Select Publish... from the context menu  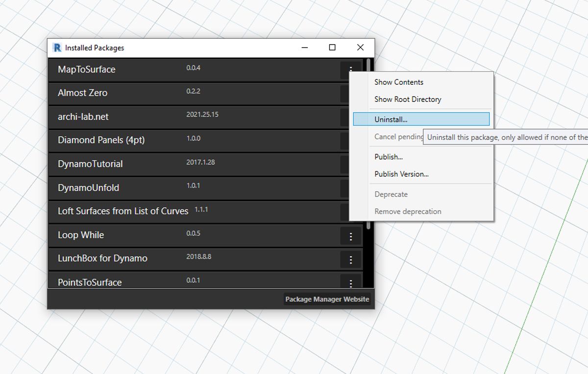tap(388, 157)
